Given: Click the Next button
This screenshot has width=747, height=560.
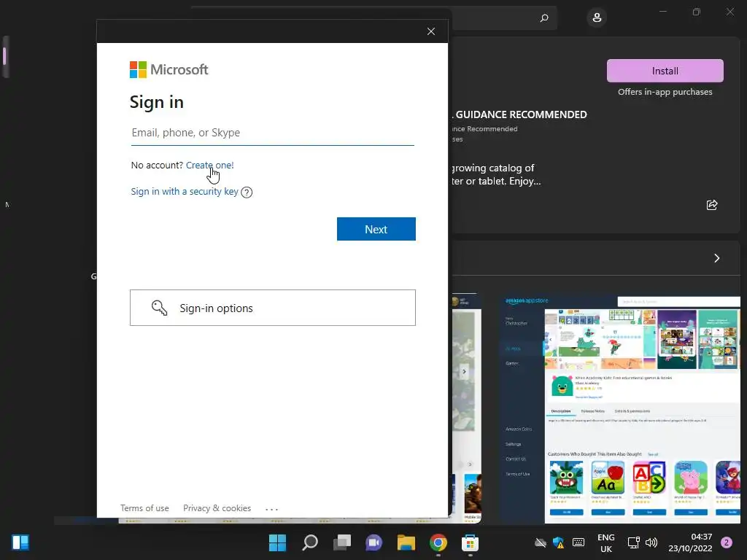Looking at the screenshot, I should point(376,229).
